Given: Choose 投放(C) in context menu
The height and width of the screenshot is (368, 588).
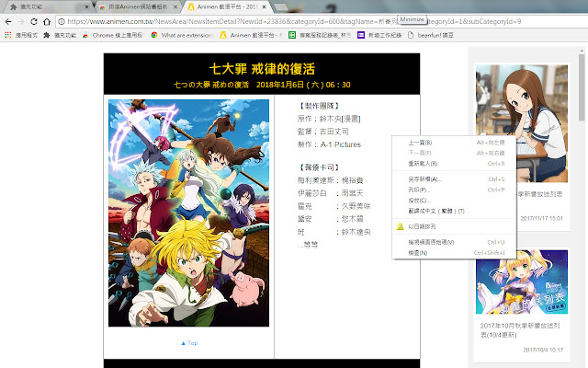Looking at the screenshot, I should (x=454, y=201).
